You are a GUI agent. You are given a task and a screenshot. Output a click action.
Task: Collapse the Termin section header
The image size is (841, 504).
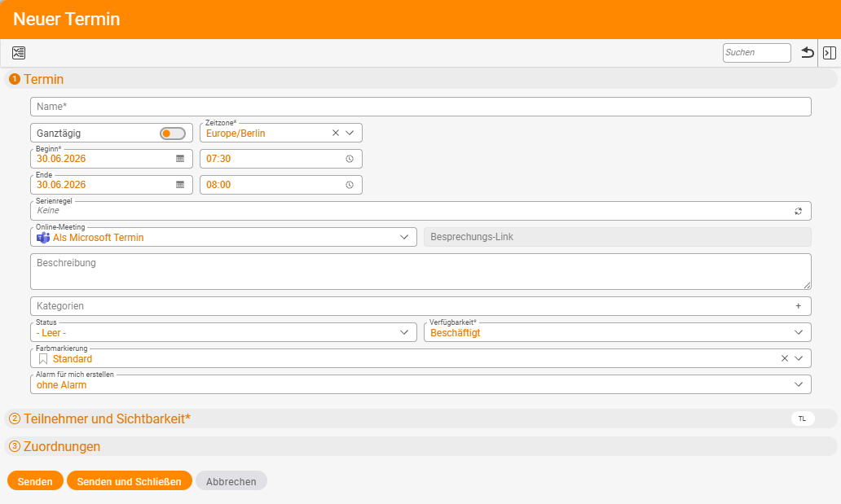[x=420, y=79]
